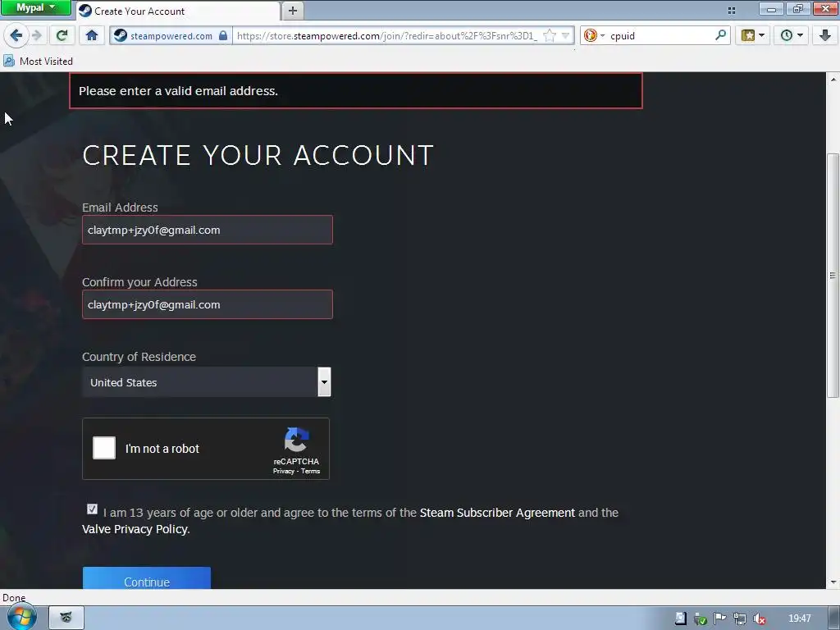Click the Continue button
Viewport: 840px width, 630px height.
pos(147,578)
